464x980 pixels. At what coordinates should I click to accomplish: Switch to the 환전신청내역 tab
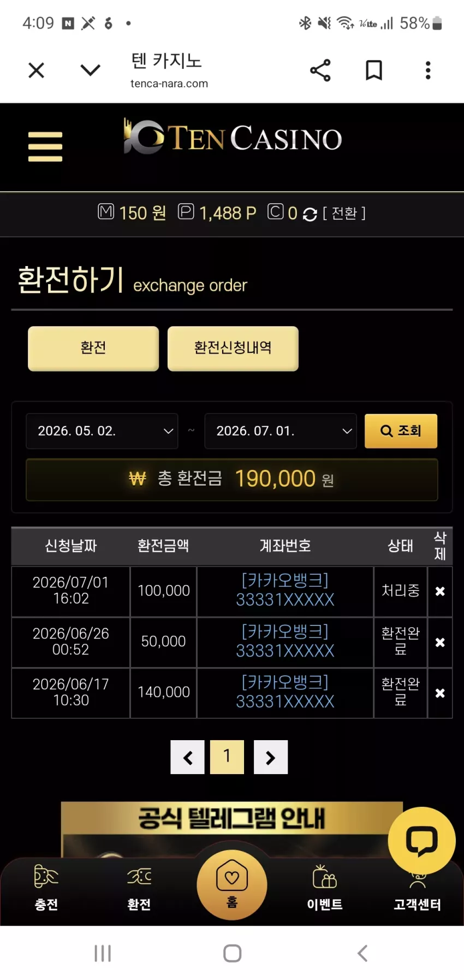click(x=233, y=349)
